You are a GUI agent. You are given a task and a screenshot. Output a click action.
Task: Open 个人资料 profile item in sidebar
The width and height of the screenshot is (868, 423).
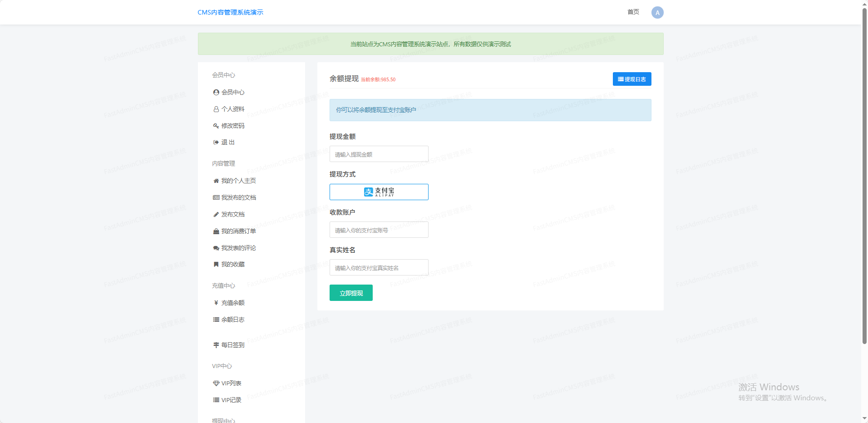point(229,109)
